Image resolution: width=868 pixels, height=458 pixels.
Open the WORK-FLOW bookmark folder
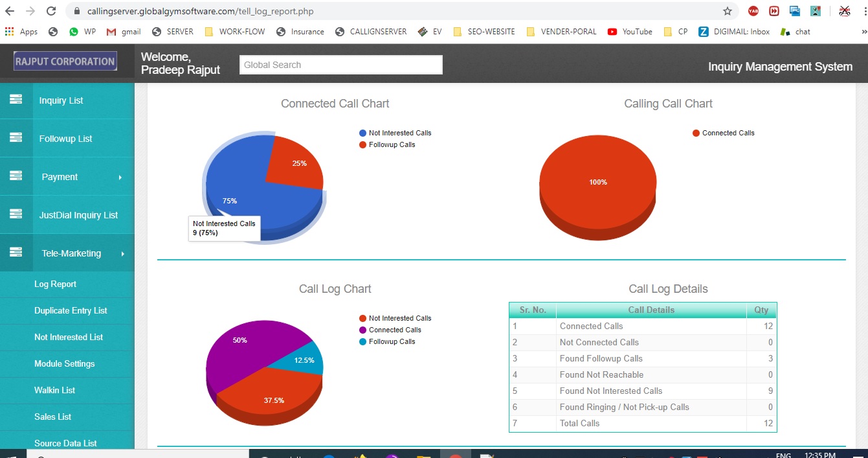[x=232, y=31]
